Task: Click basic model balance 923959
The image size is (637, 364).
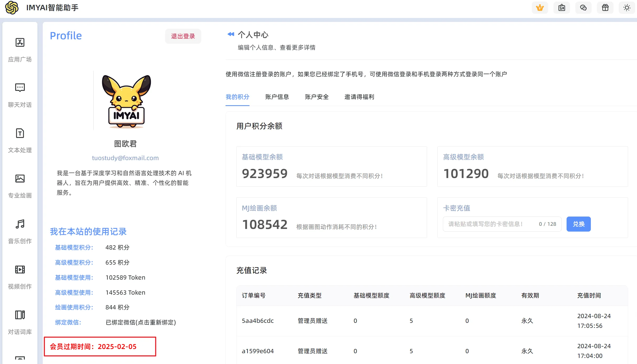Action: pyautogui.click(x=265, y=174)
